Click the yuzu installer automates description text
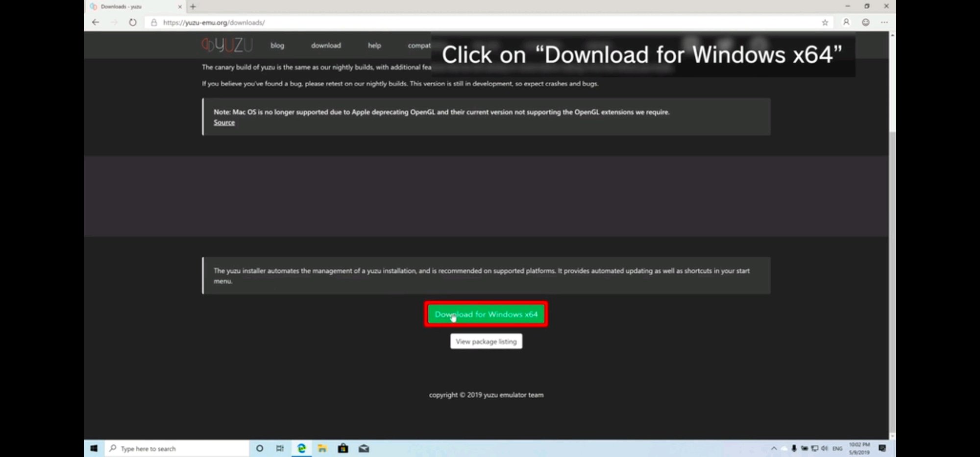This screenshot has width=980, height=457. pyautogui.click(x=482, y=276)
